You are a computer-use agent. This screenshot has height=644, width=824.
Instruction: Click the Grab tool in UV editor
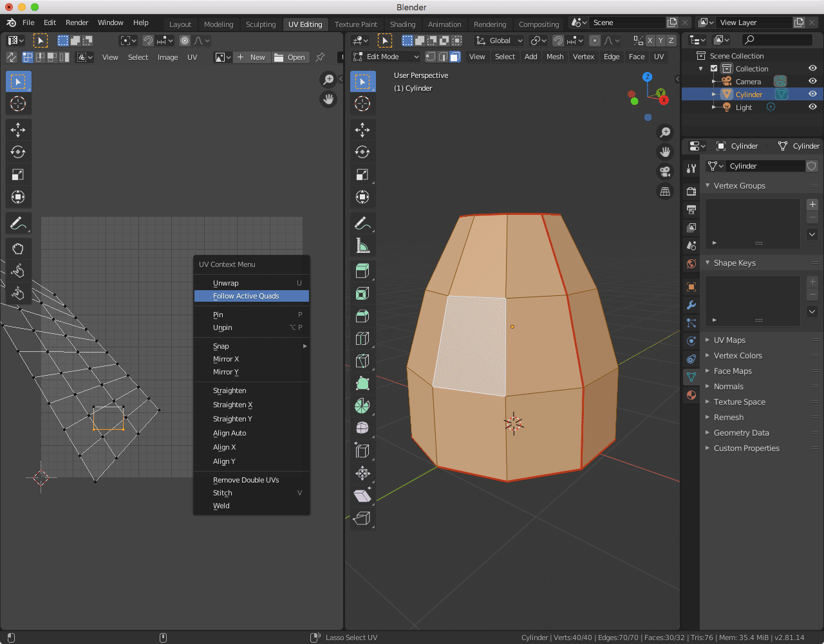click(x=18, y=249)
